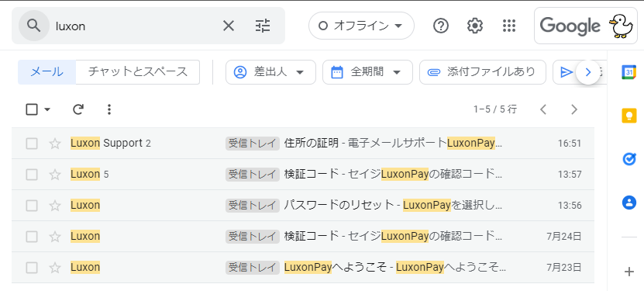The image size is (644, 291).
Task: Open the select-all dropdown arrow
Action: (x=46, y=109)
